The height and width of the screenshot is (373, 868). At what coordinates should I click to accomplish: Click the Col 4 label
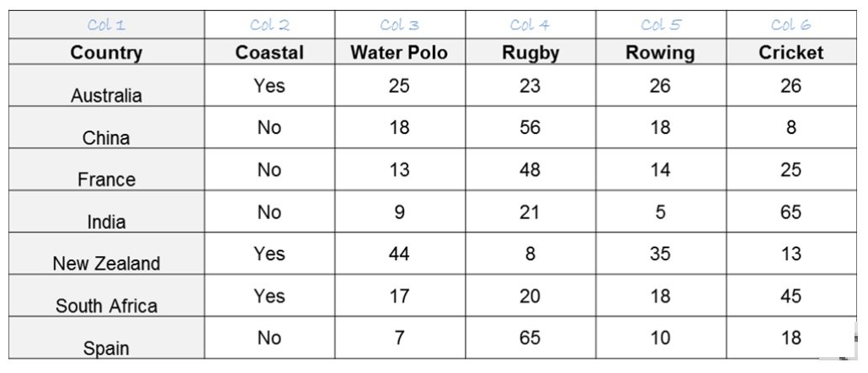(x=530, y=25)
